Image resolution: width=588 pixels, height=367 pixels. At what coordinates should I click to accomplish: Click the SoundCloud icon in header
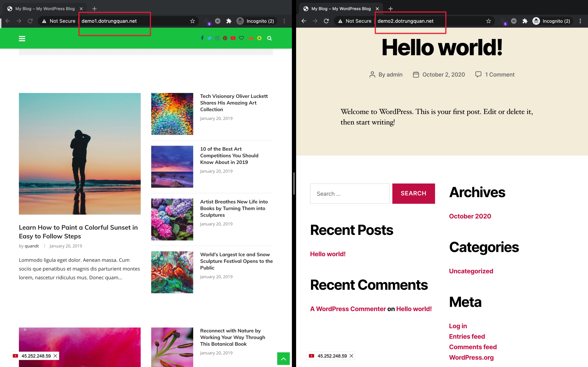[x=251, y=38]
